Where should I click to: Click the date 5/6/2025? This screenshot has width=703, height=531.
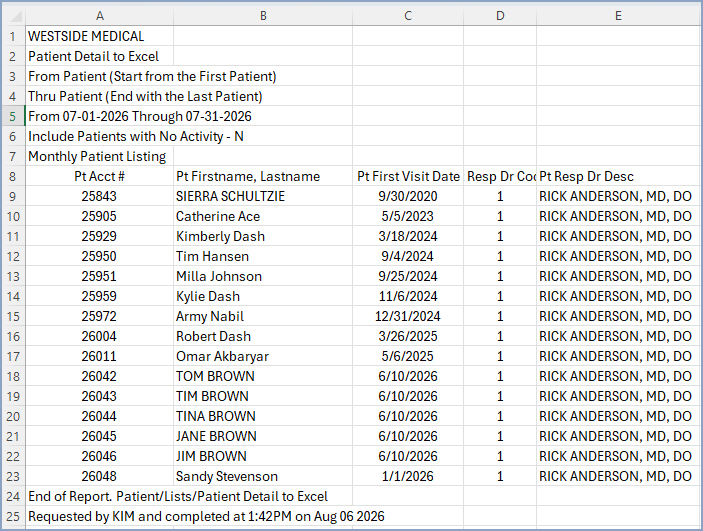408,357
